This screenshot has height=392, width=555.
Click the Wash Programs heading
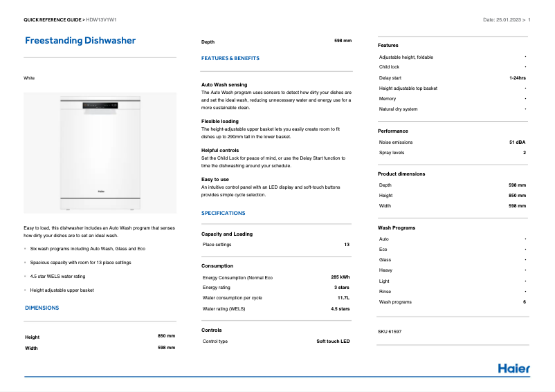[x=397, y=227]
